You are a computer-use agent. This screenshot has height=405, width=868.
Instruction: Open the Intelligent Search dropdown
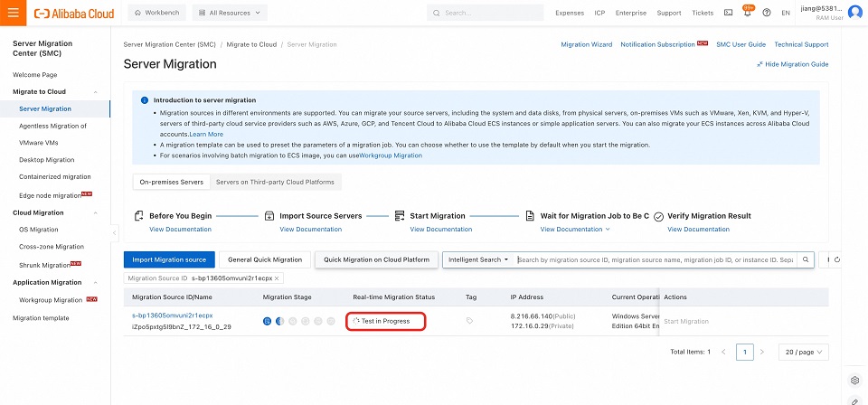(477, 260)
